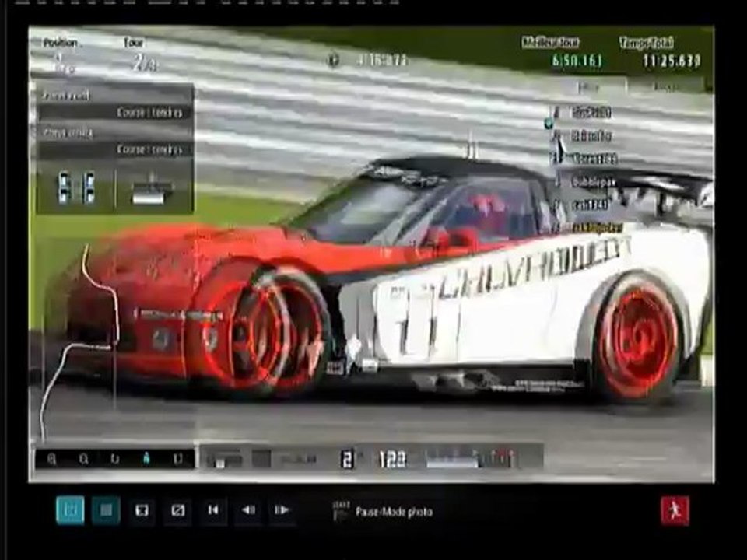The image size is (747, 560).
Task: Click the gear indicator showing 2
Action: 347,459
